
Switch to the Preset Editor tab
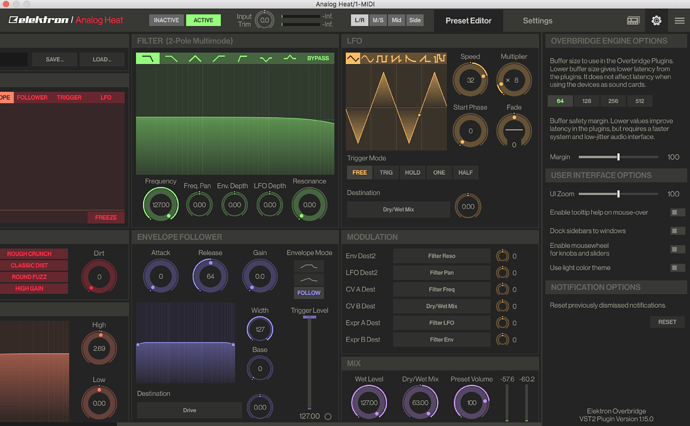[x=468, y=21]
